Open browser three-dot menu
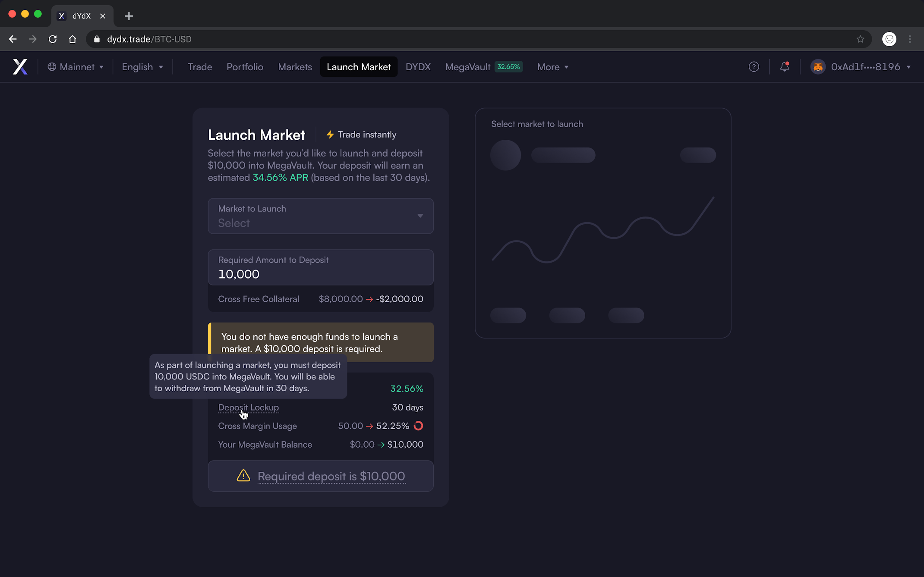The image size is (924, 577). (910, 39)
